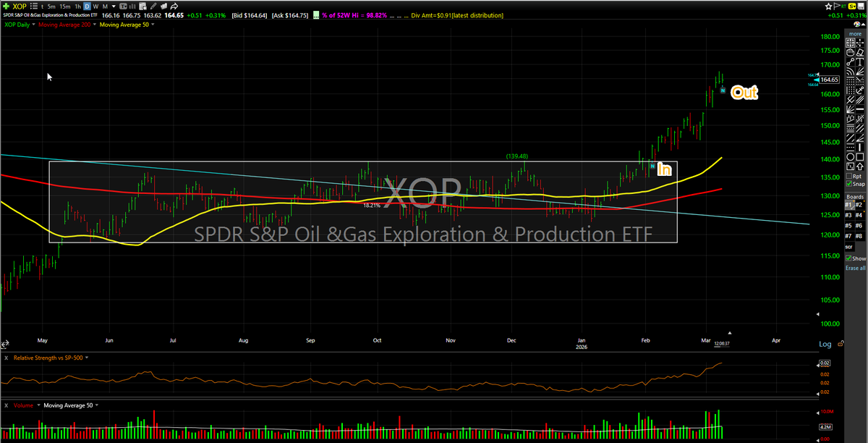Select the up arrow drawing tool
Screen dimensions: 868x443
point(861,166)
